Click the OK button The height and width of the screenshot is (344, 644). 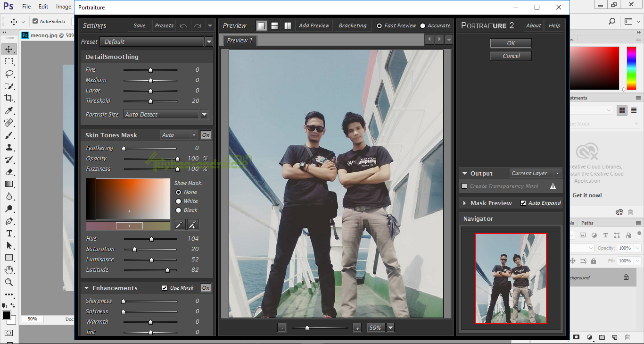pos(511,43)
